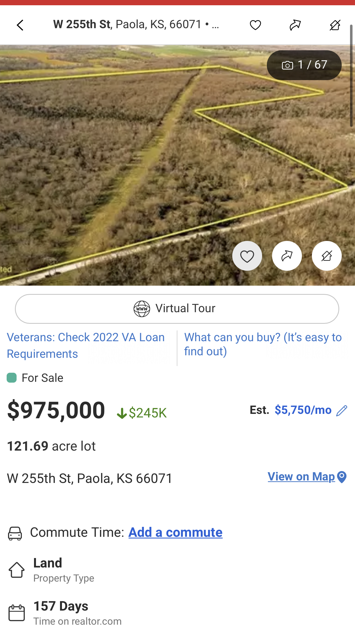Open 'What can you buy?' link
Image resolution: width=355 pixels, height=644 pixels.
pos(263,344)
